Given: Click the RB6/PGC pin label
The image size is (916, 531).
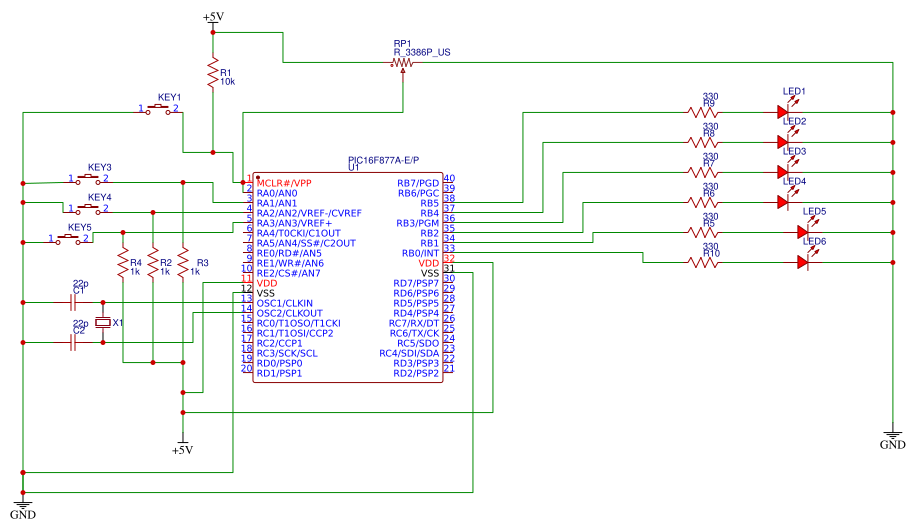Looking at the screenshot, I should click(x=418, y=193).
